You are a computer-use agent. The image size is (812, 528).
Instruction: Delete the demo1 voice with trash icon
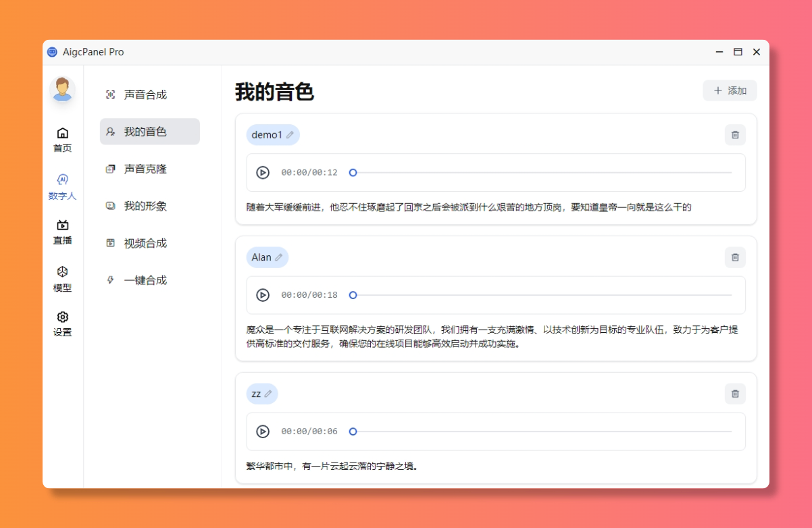pyautogui.click(x=735, y=135)
